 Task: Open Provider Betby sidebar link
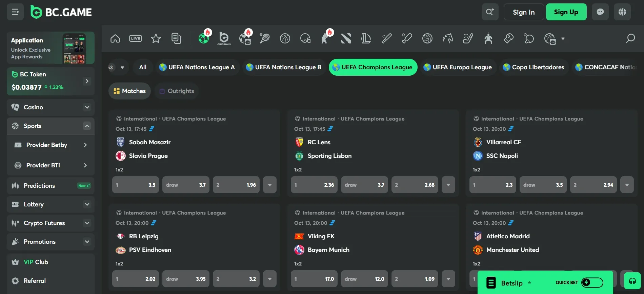tap(51, 145)
